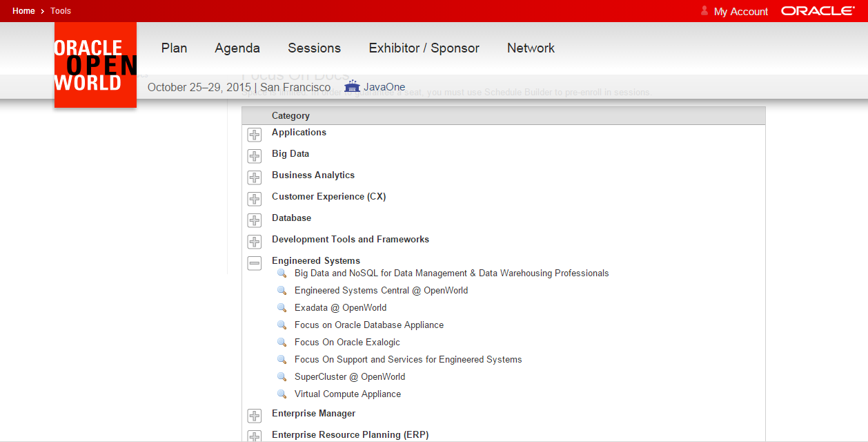Viewport: 868px width, 442px height.
Task: Open the Network menu
Action: pyautogui.click(x=531, y=48)
